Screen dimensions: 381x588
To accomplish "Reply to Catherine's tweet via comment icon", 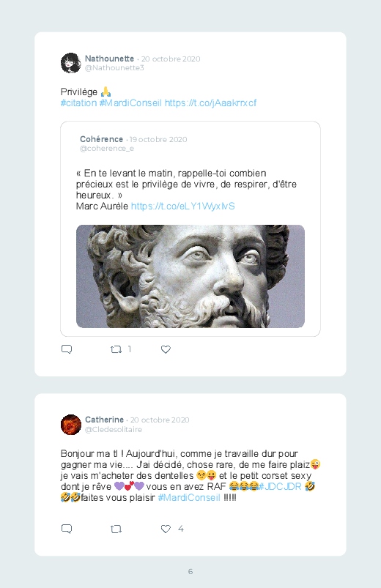I will click(67, 529).
